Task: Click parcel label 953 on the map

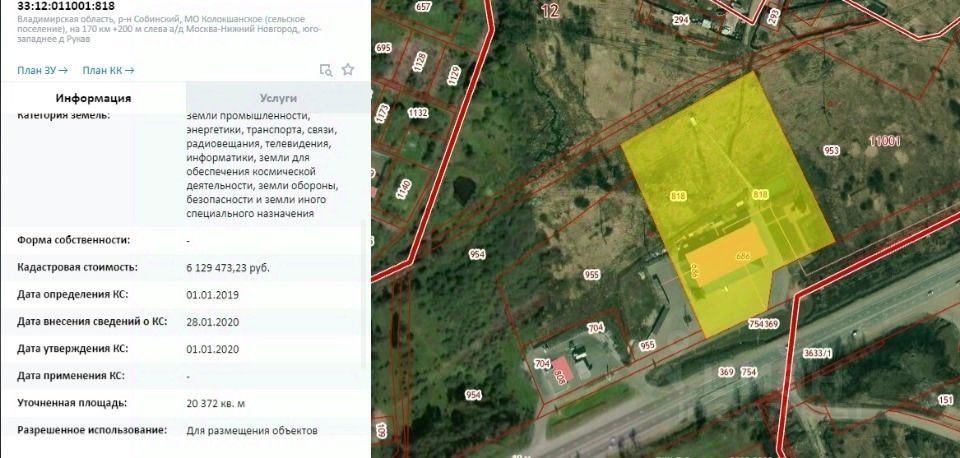Action: point(831,150)
